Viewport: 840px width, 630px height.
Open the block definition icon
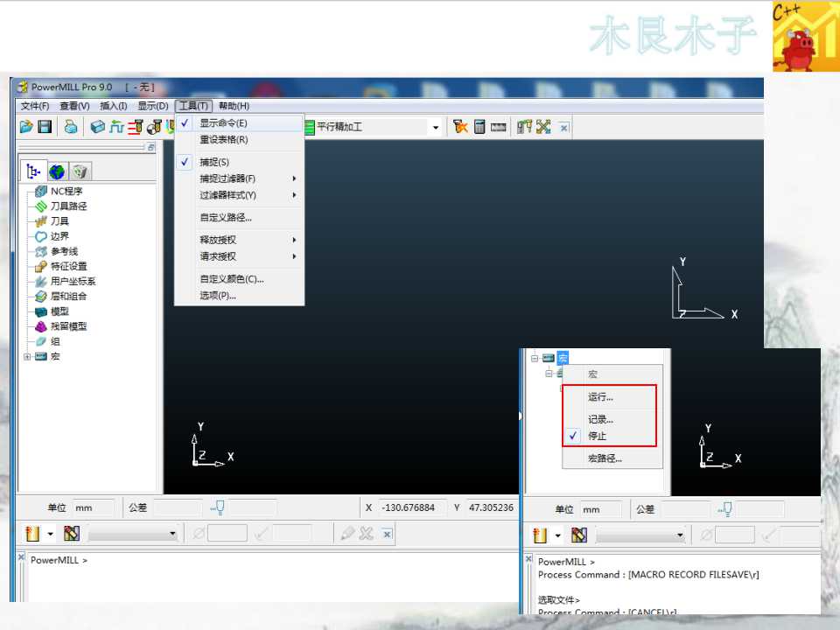click(97, 127)
